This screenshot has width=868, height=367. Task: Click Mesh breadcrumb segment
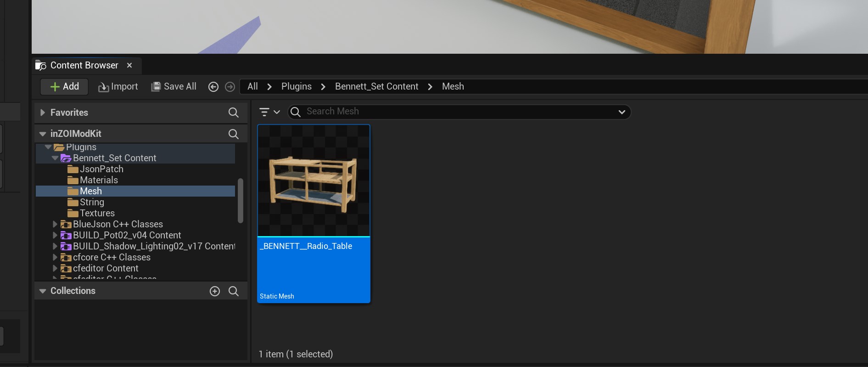(453, 86)
